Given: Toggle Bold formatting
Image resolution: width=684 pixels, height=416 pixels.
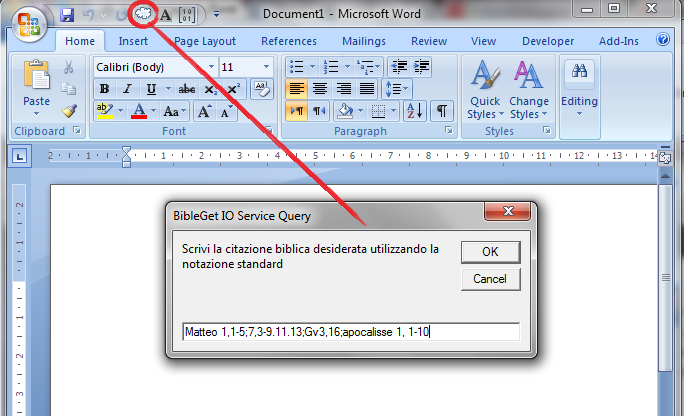Looking at the screenshot, I should [104, 89].
